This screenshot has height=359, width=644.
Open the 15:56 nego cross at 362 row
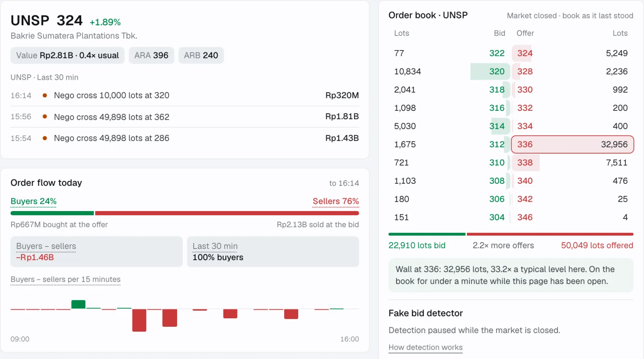click(x=185, y=117)
